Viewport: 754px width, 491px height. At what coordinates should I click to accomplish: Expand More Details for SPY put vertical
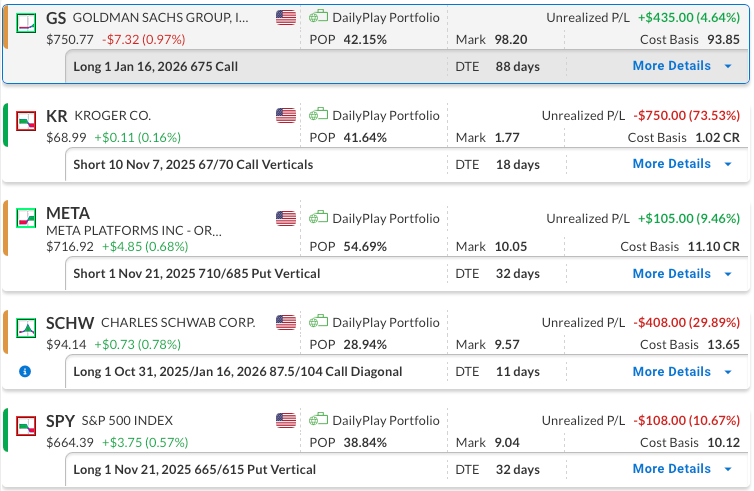[x=682, y=469]
